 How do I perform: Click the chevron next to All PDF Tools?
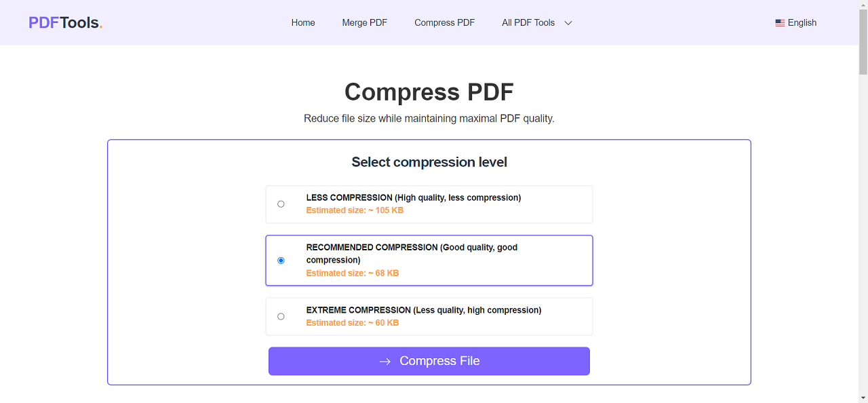[x=568, y=22]
